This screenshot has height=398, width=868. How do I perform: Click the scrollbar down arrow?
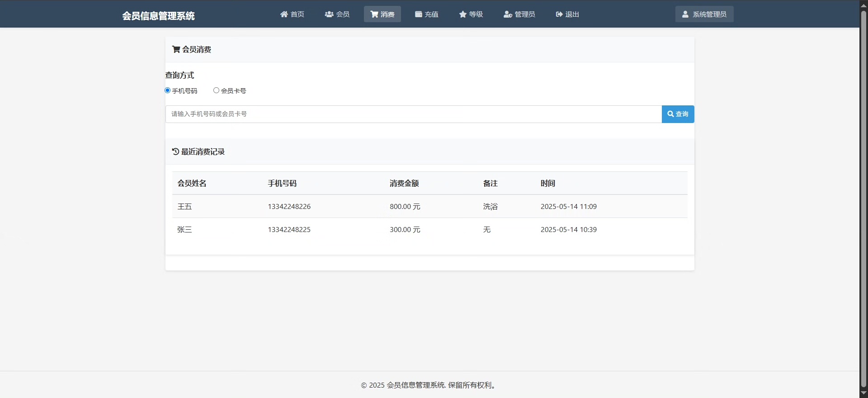pos(863,393)
